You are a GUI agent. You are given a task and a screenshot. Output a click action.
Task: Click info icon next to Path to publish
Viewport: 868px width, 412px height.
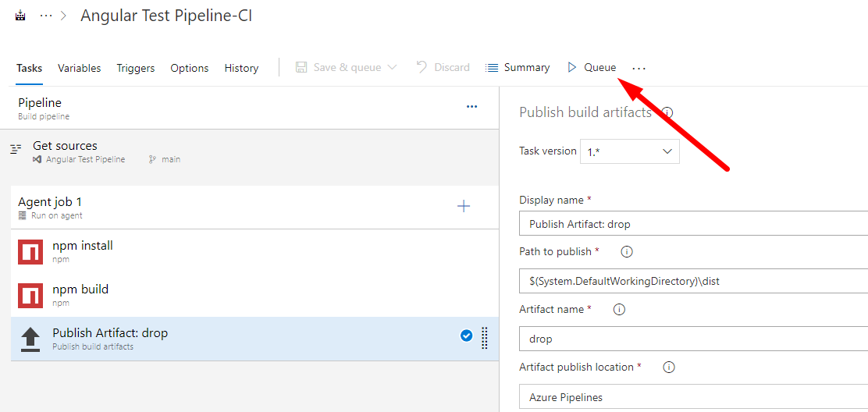click(x=626, y=252)
